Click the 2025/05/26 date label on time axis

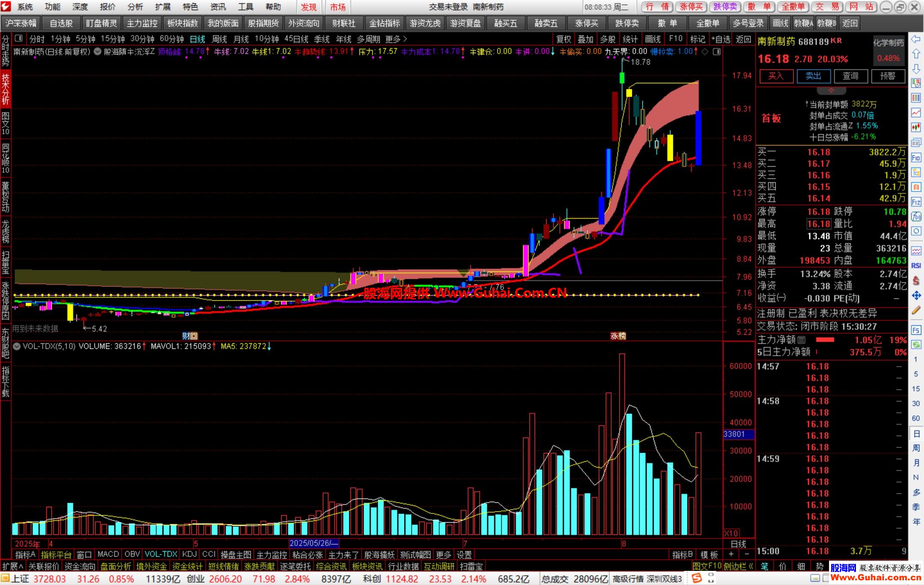point(314,544)
